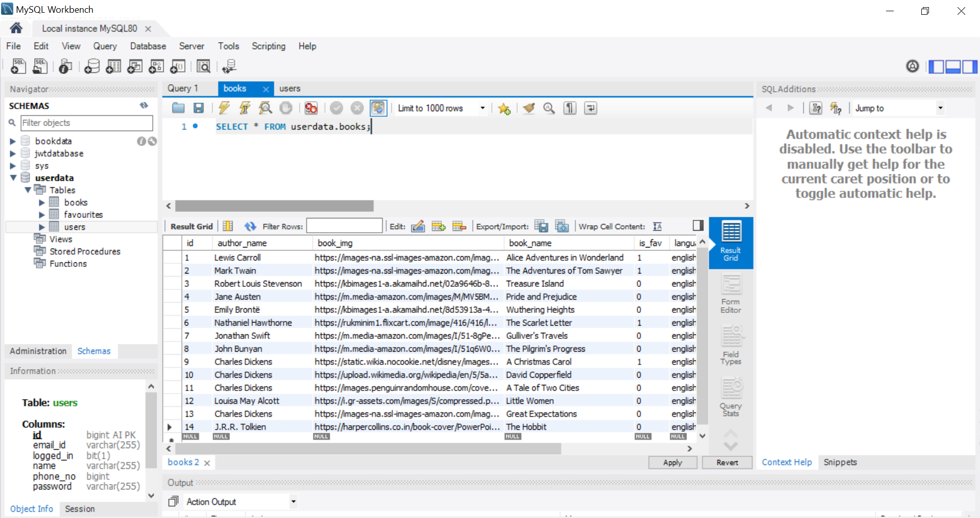Click the beautify/reformat query broom icon
Viewport: 980px width, 518px height.
coord(528,108)
